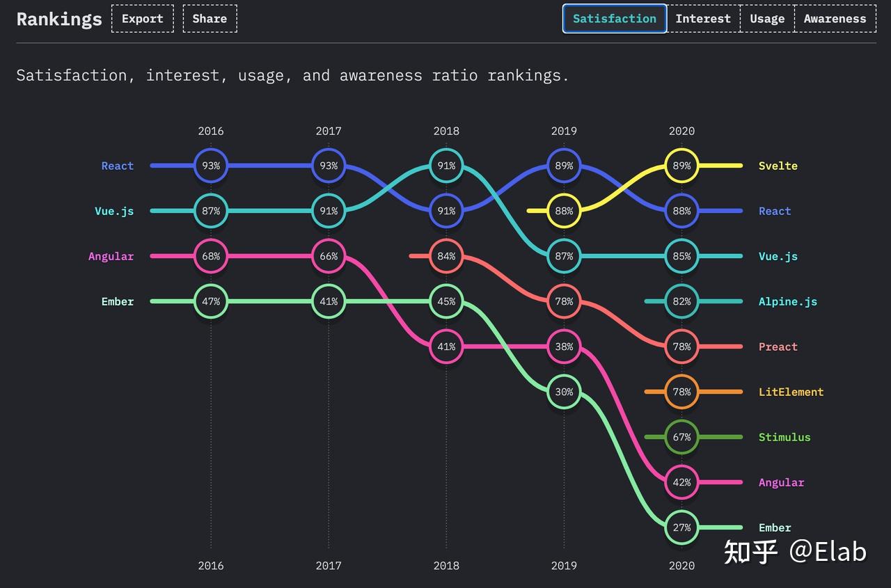The height and width of the screenshot is (588, 891).
Task: Click React's 93% node for 2016
Action: click(211, 166)
